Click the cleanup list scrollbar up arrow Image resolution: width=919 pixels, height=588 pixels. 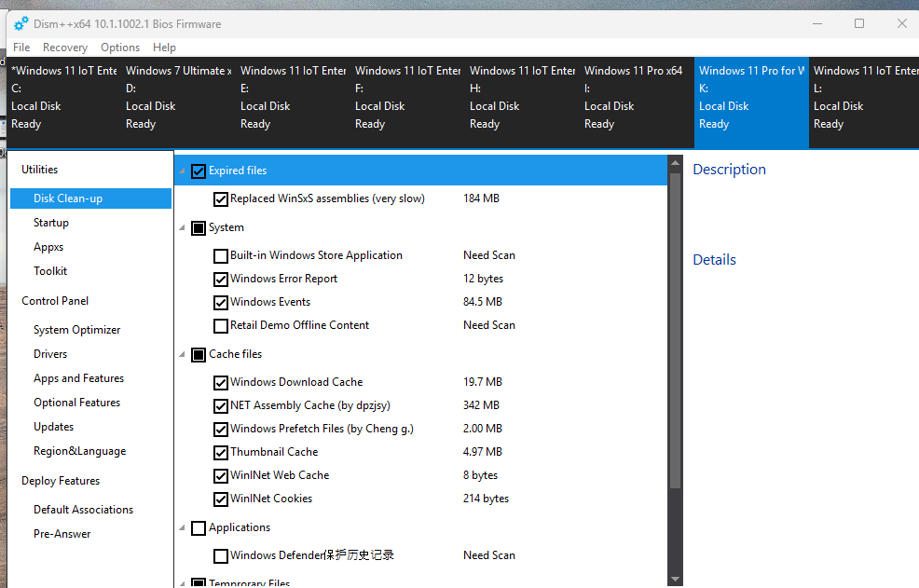[x=675, y=163]
